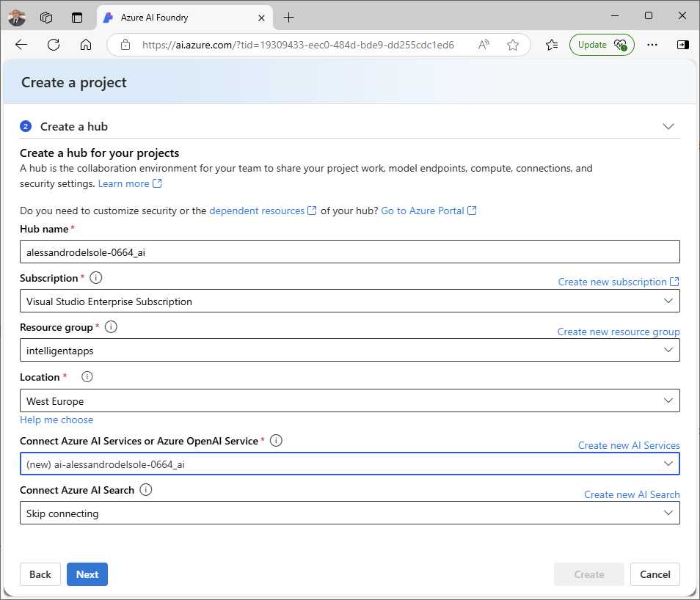The height and width of the screenshot is (600, 700).
Task: Open the dependent resources link
Action: (x=263, y=211)
